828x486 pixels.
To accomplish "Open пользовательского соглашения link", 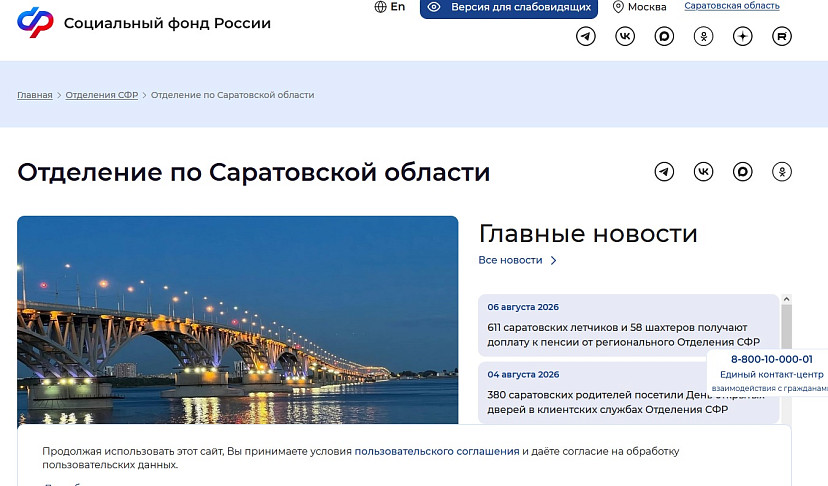I will [437, 452].
